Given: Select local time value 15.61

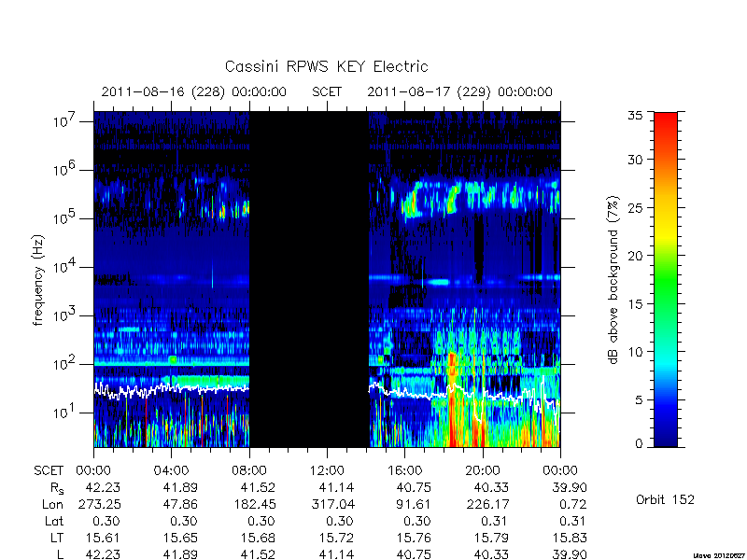Looking at the screenshot, I should (103, 538).
